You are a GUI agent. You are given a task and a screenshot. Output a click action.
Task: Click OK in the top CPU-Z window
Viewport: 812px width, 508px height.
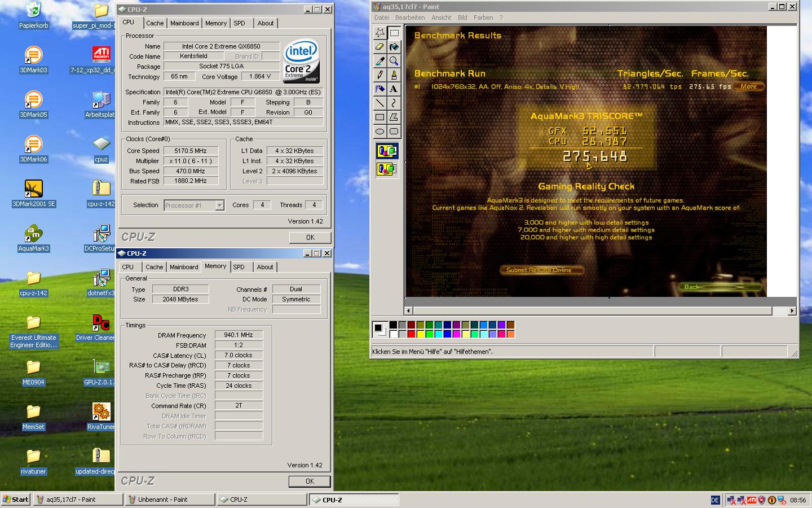point(310,237)
